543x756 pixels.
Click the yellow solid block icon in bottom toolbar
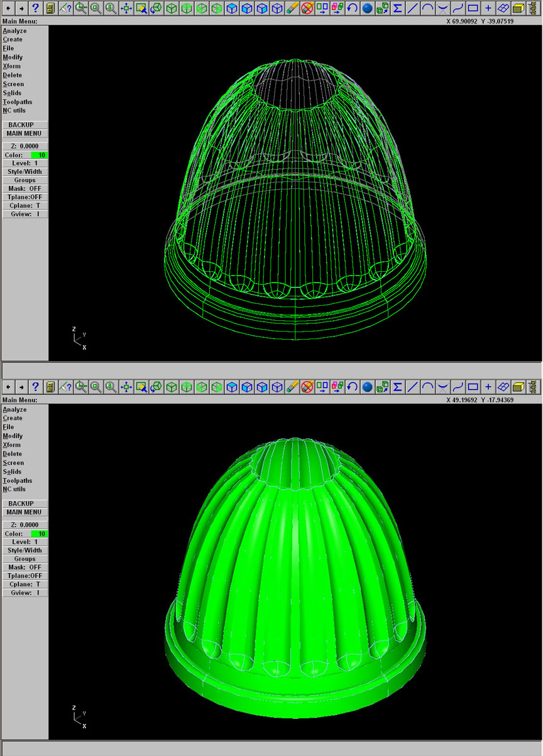(518, 387)
